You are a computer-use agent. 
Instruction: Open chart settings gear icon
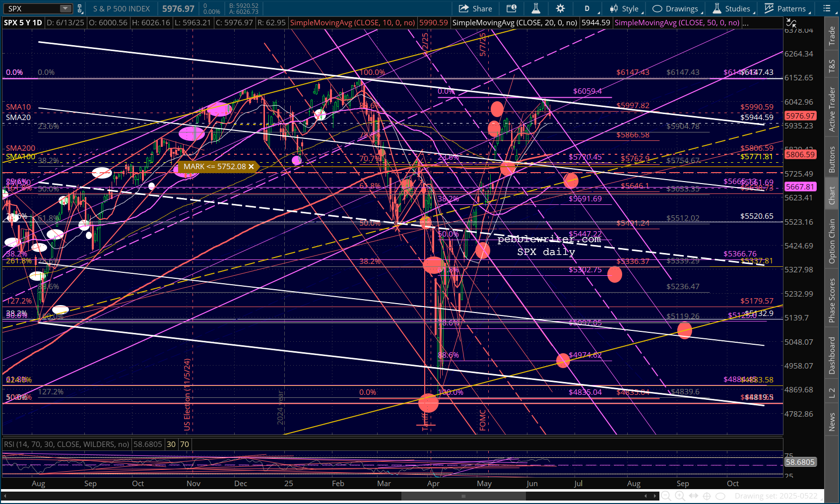point(560,8)
